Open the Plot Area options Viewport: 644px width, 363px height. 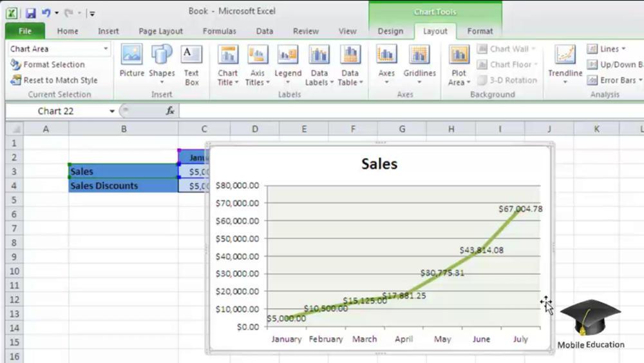pos(459,66)
